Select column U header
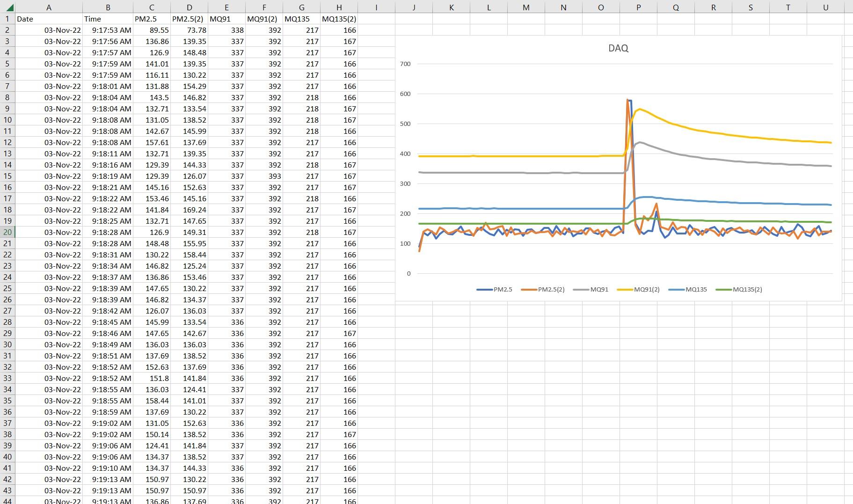This screenshot has height=504, width=853. tap(825, 7)
